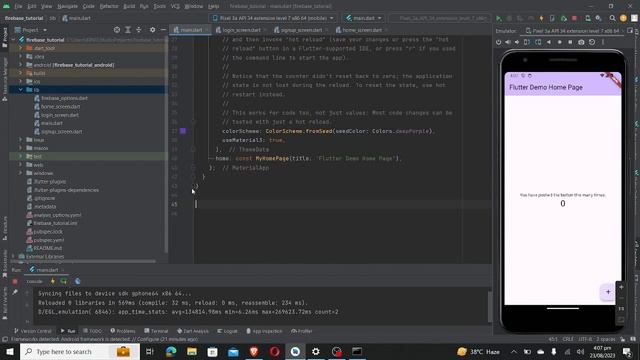
Task: Open Version Control tool window
Action: coord(32,331)
